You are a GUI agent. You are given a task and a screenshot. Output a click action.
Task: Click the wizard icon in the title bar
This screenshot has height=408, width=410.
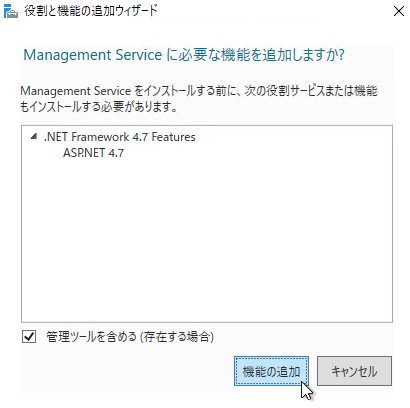pos(10,11)
